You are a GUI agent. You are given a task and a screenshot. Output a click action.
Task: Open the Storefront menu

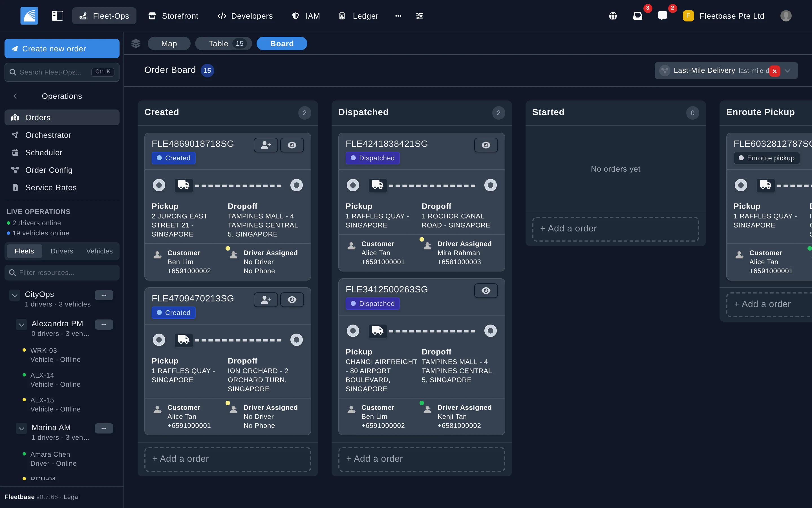(x=173, y=16)
